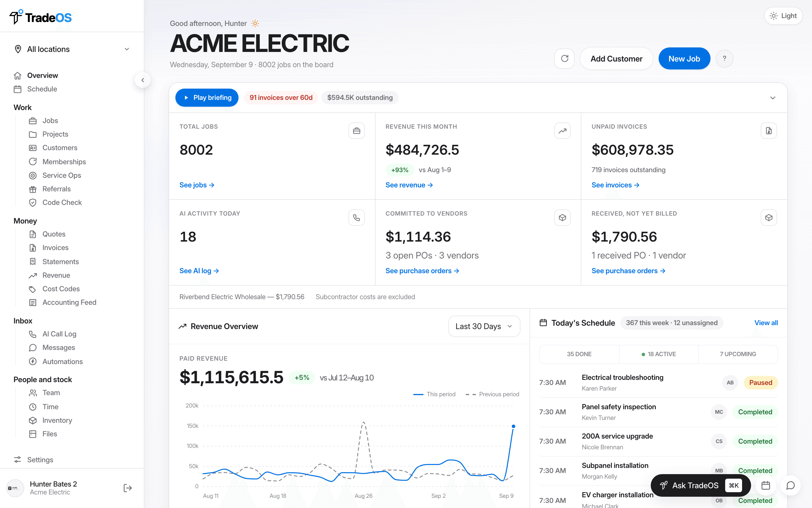Click Play briefing button
Viewport: 812px width, 508px height.
point(207,98)
